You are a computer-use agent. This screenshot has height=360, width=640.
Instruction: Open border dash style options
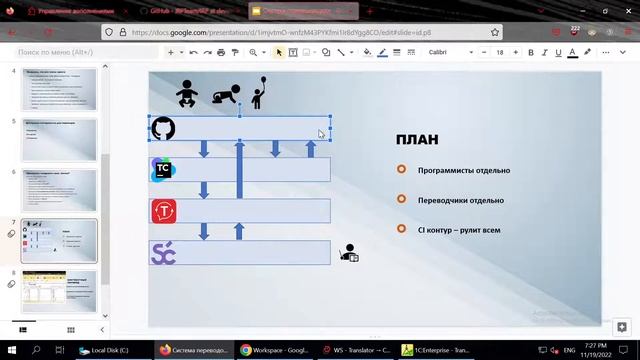click(411, 52)
